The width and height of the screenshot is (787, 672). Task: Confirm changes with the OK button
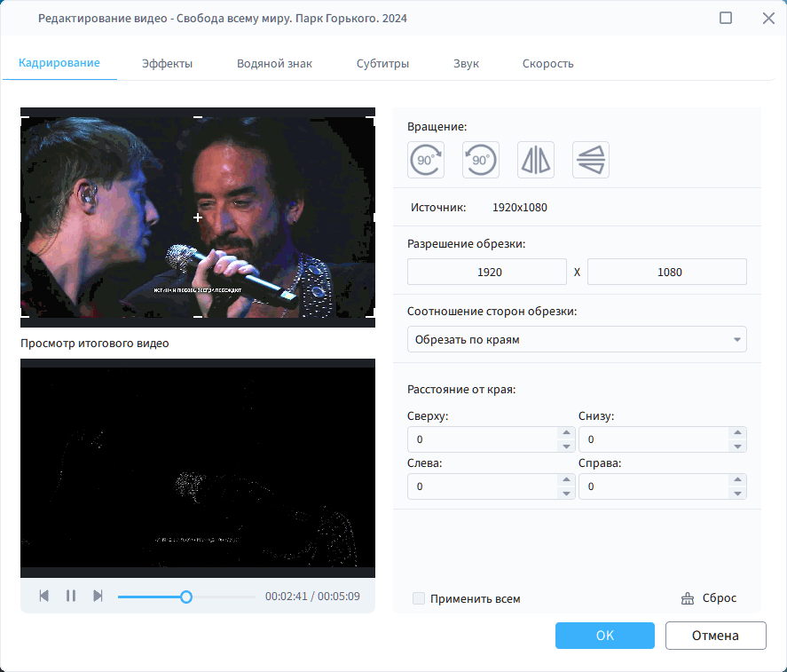coord(604,636)
